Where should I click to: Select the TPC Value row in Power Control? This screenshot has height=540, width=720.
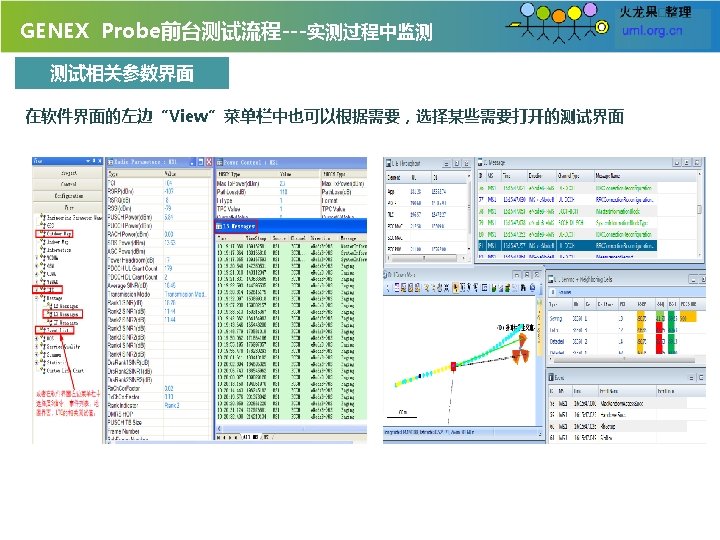coord(266,209)
